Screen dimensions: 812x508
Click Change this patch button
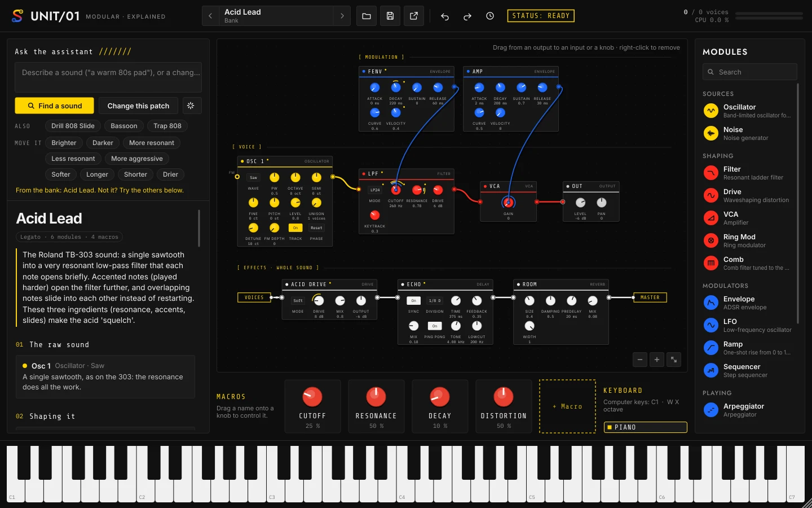[138, 106]
